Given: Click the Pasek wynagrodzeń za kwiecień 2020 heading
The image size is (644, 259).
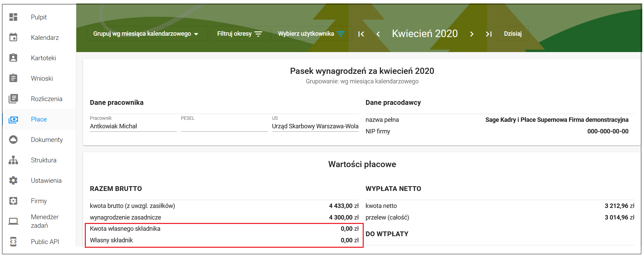Looking at the screenshot, I should tap(362, 71).
